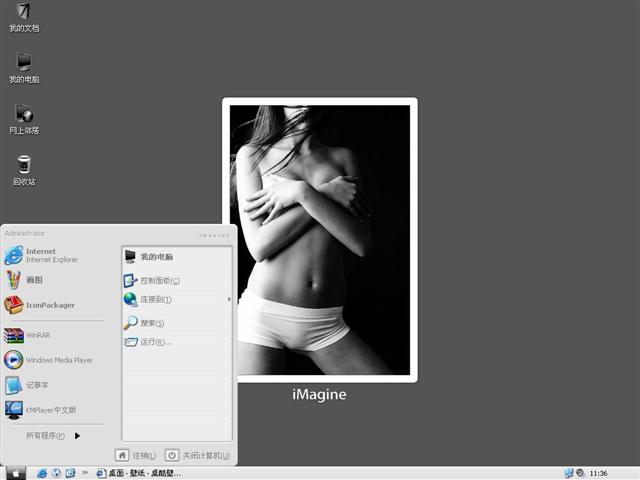The height and width of the screenshot is (480, 640).
Task: Open IconPackager in the start menu
Action: (49, 305)
